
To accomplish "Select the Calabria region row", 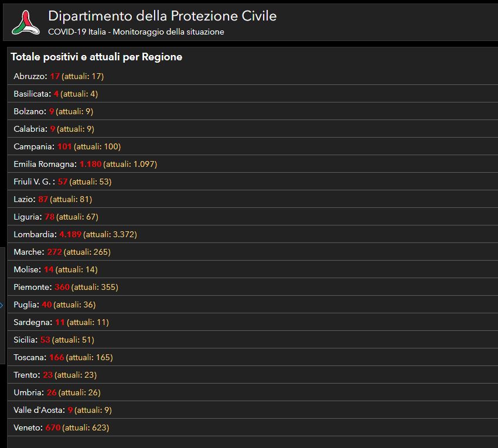I will pos(253,129).
